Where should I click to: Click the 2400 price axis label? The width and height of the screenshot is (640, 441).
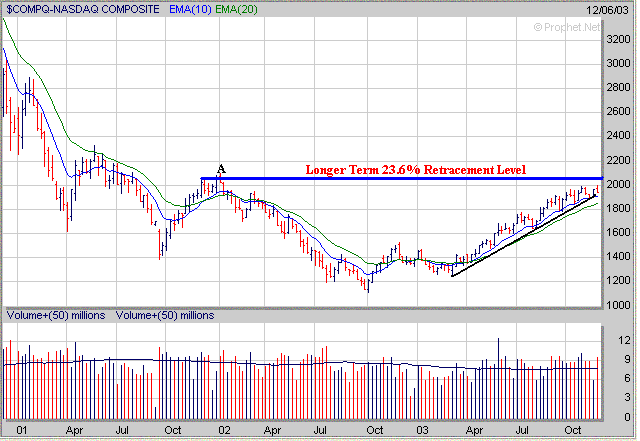(x=618, y=136)
